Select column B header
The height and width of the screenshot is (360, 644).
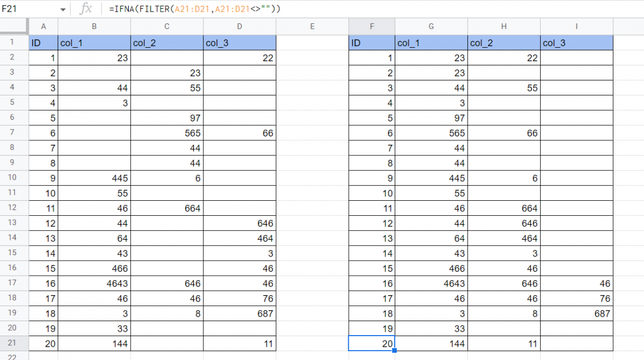tap(94, 26)
